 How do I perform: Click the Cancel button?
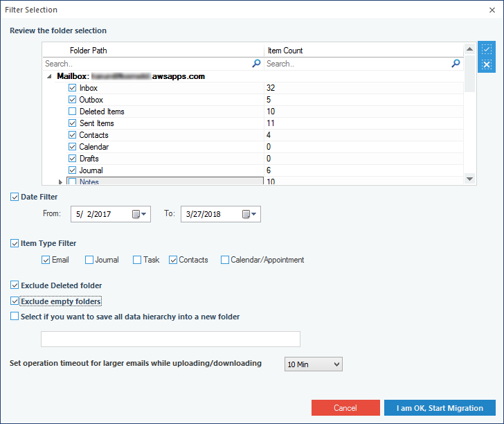tap(345, 407)
